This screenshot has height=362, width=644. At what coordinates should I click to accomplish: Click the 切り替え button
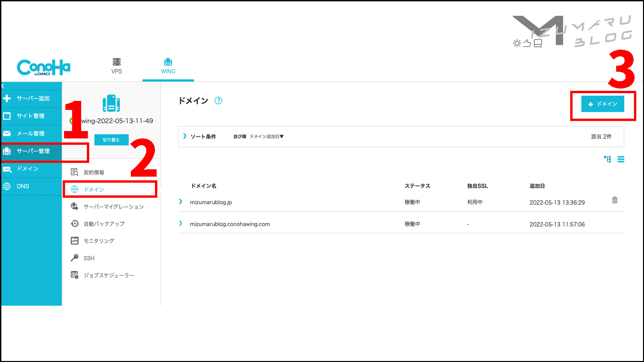pos(111,140)
